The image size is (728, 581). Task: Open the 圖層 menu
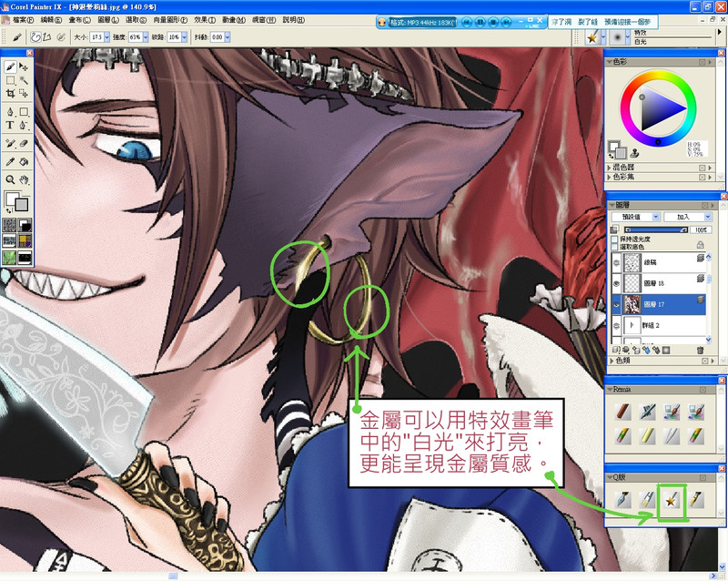click(108, 20)
